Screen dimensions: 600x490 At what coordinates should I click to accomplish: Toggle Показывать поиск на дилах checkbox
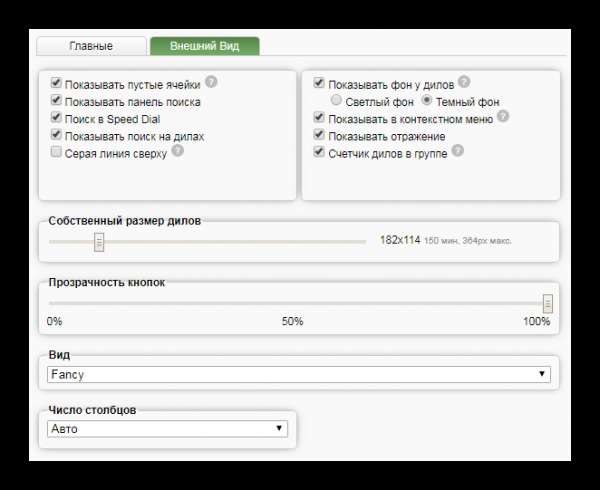[x=56, y=134]
